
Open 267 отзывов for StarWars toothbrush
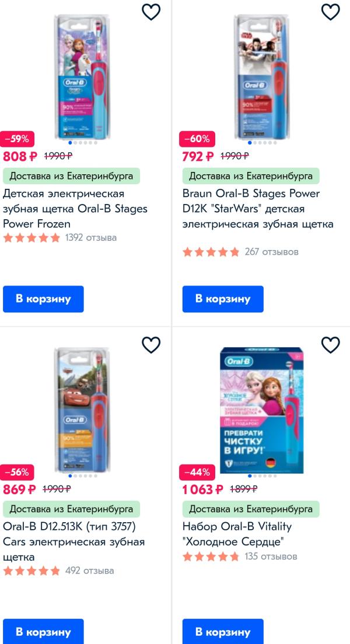tap(271, 252)
